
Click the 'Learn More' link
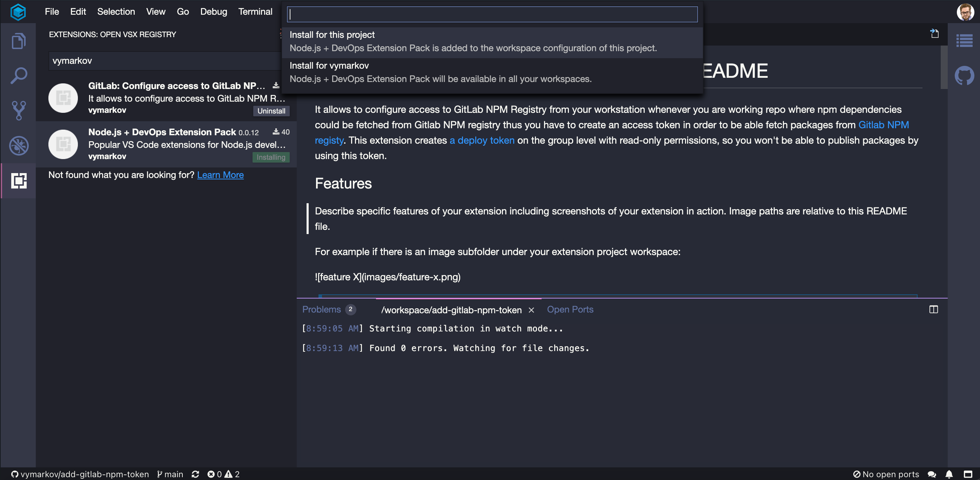point(220,175)
